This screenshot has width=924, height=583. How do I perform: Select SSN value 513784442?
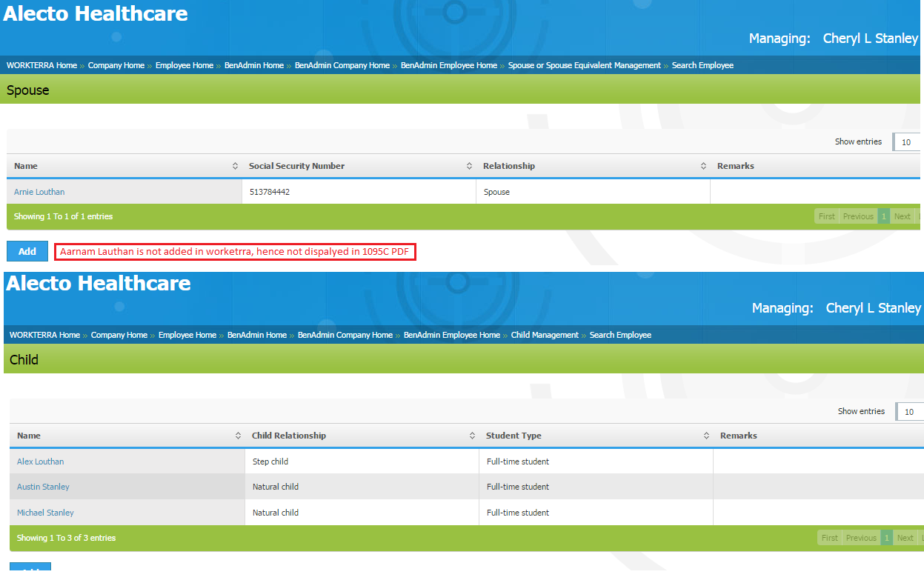tap(270, 192)
